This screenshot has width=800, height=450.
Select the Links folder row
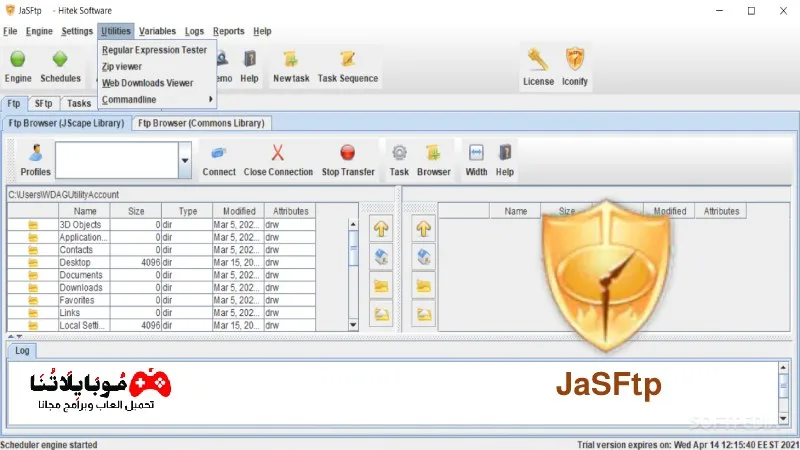pos(161,313)
